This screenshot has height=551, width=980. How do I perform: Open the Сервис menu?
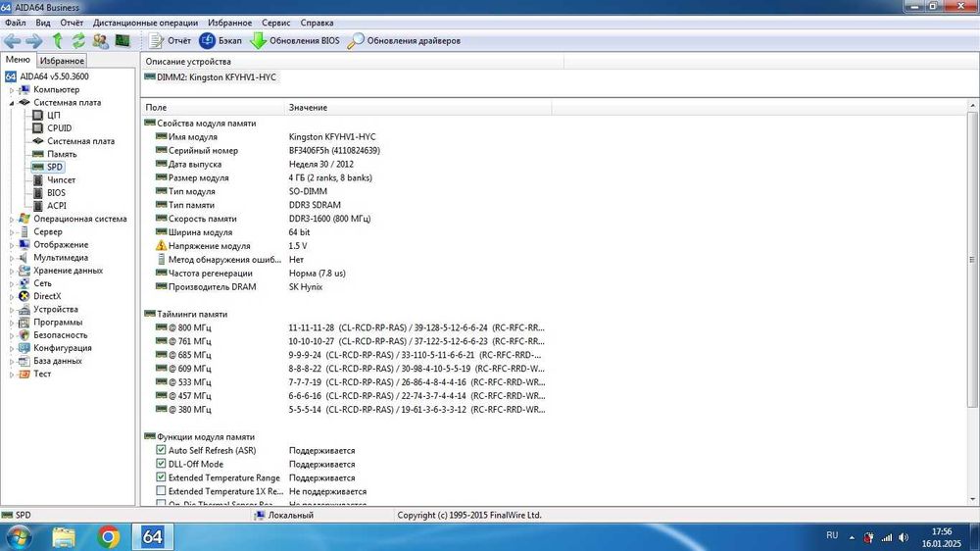(x=275, y=23)
